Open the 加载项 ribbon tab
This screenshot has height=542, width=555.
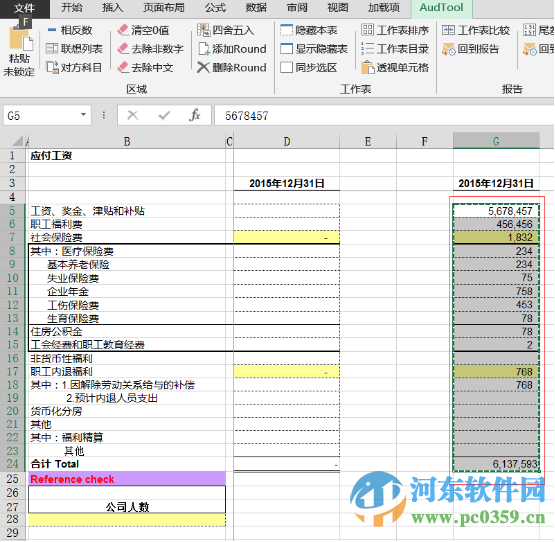[384, 7]
